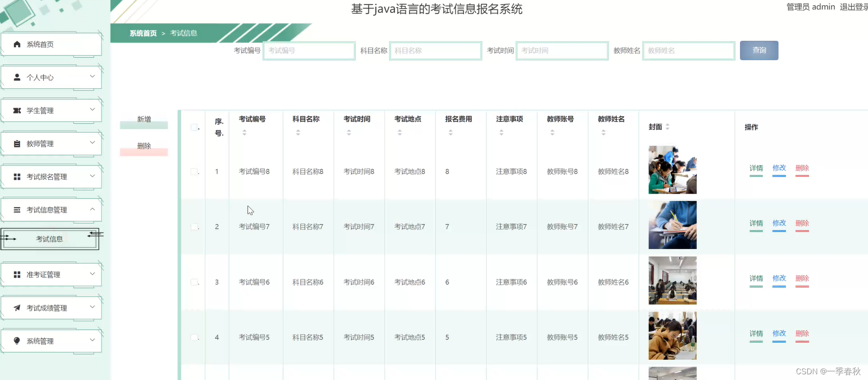Check the row 3 checkbox for 考试编号6
The width and height of the screenshot is (868, 380).
click(194, 282)
